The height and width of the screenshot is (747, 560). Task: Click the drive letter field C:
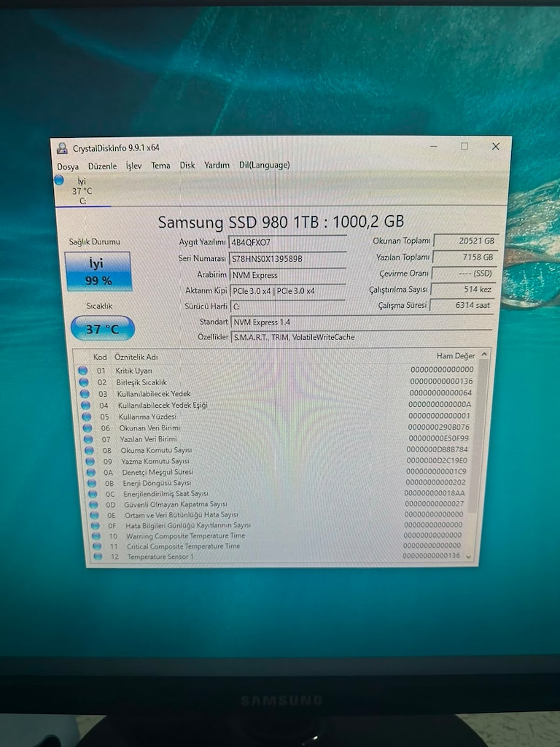(287, 306)
